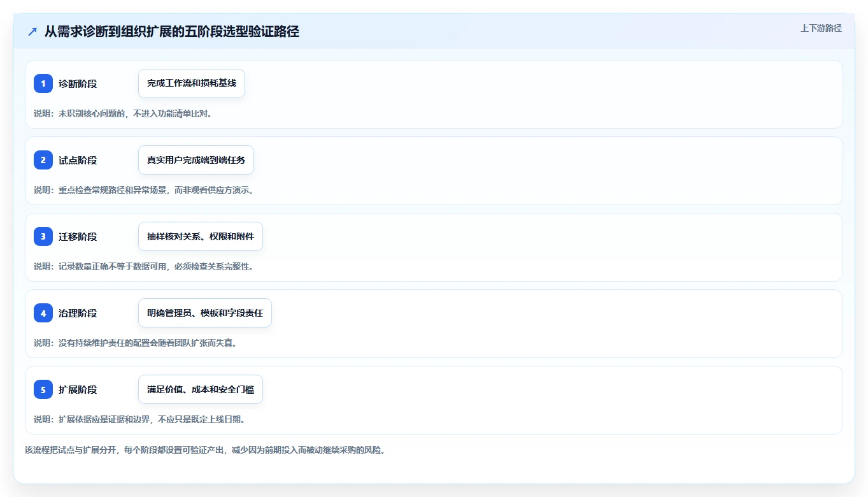Click the note 记录数量正确不等于数据可用

click(144, 266)
